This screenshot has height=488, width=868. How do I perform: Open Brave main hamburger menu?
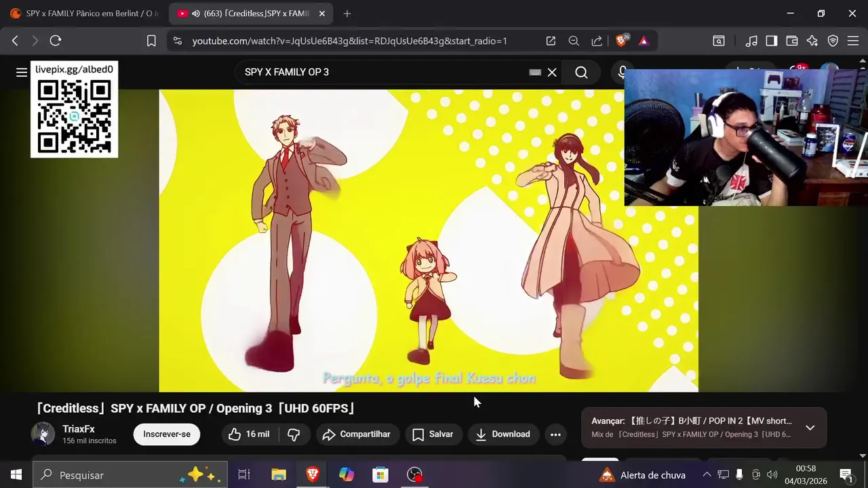[853, 41]
